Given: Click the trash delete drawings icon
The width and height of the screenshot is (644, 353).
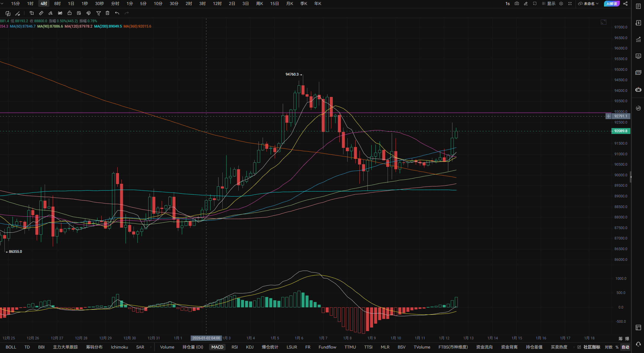Looking at the screenshot, I should (x=107, y=13).
